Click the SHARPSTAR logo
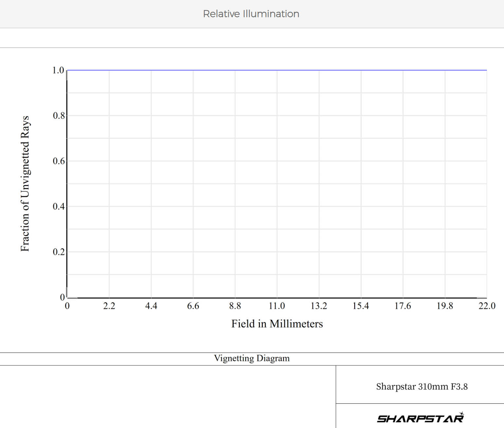Viewport: 504px width, 428px height. pyautogui.click(x=420, y=419)
